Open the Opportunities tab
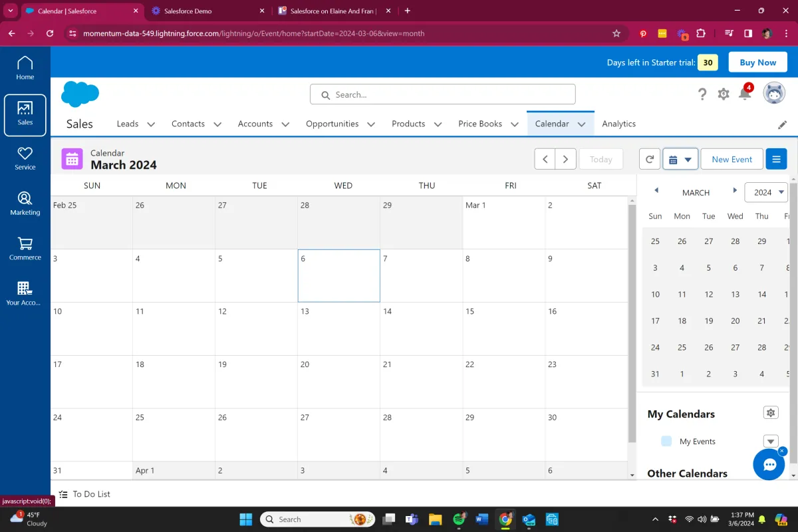 point(332,124)
